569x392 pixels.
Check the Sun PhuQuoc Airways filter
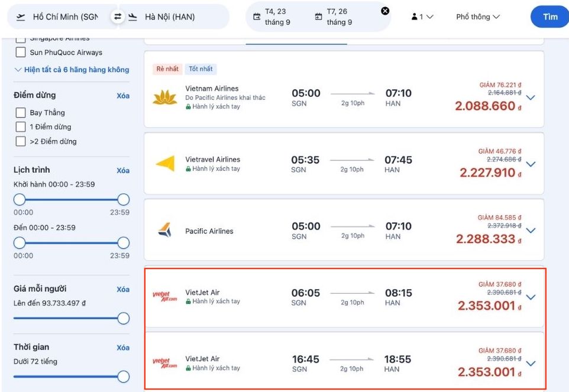coord(21,52)
